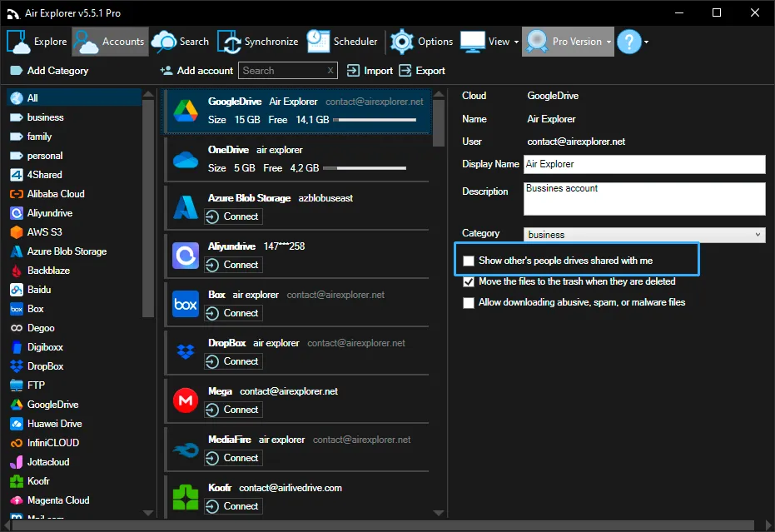Click Add Category button
Viewport: 775px width, 532px height.
49,71
